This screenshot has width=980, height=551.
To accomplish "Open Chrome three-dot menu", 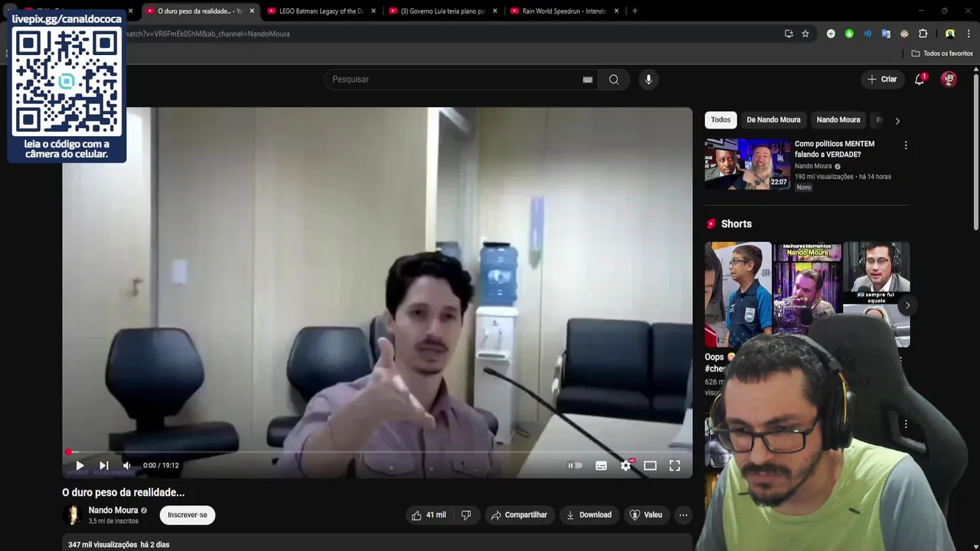I will point(969,34).
